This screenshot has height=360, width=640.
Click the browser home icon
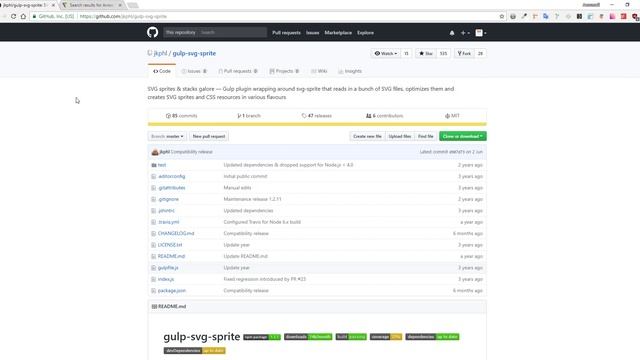tap(23, 16)
